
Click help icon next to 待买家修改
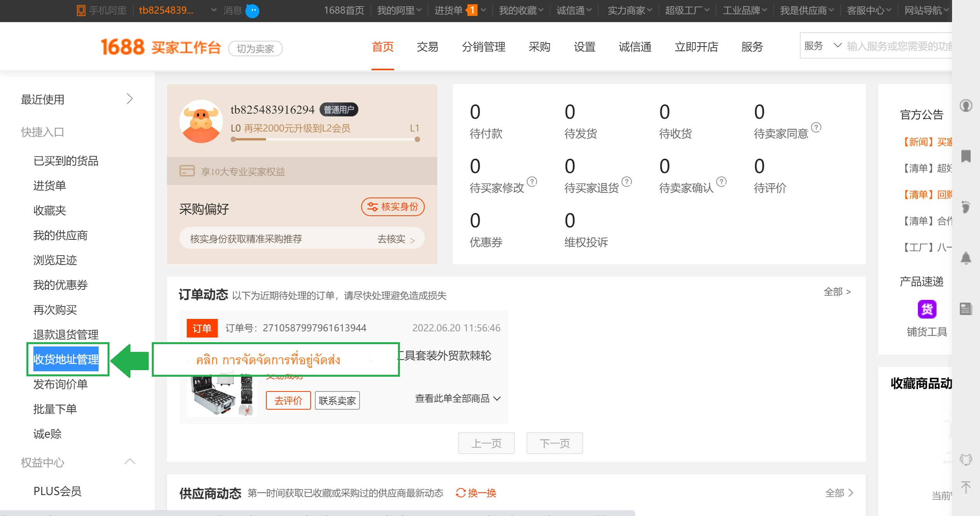point(532,182)
